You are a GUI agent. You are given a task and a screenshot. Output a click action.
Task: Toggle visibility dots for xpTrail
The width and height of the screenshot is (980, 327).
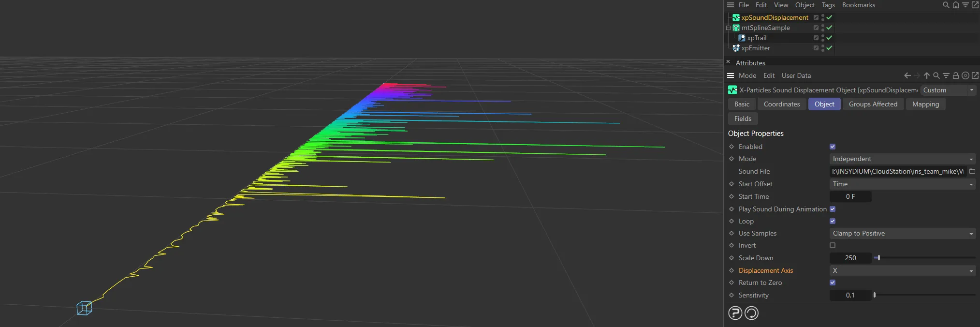(x=823, y=38)
